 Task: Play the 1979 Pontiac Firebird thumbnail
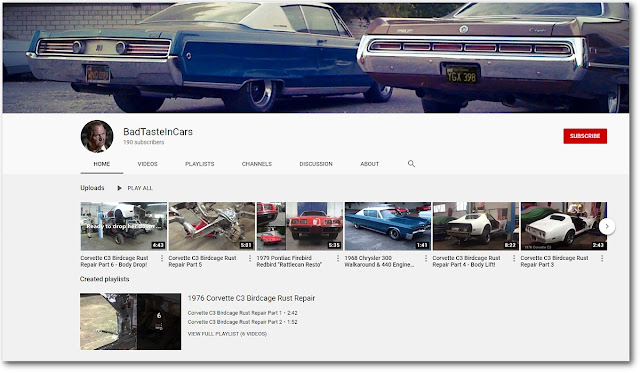300,226
